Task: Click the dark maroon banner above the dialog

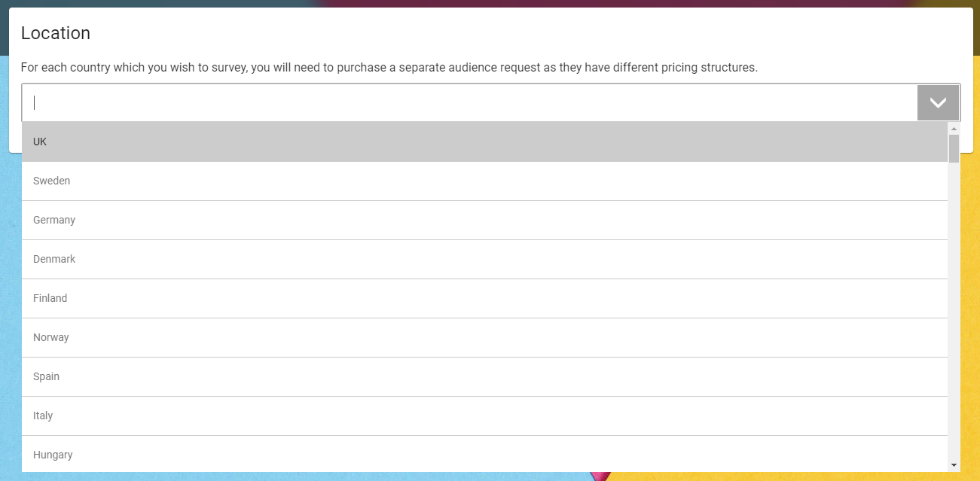Action: (603, 3)
